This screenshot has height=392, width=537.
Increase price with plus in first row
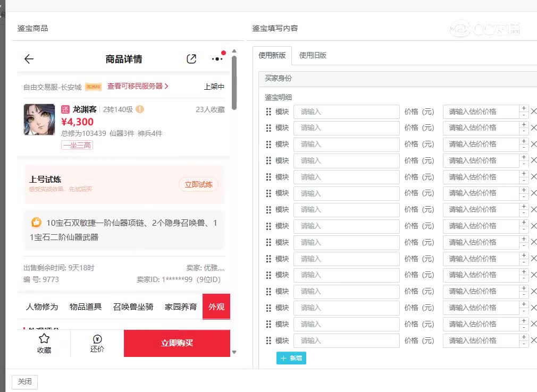524,108
